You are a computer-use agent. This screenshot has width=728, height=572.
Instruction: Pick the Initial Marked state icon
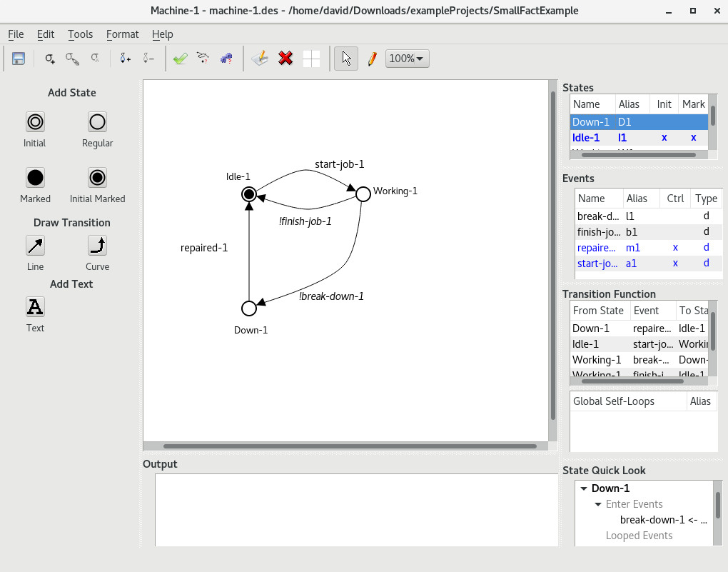click(x=97, y=177)
